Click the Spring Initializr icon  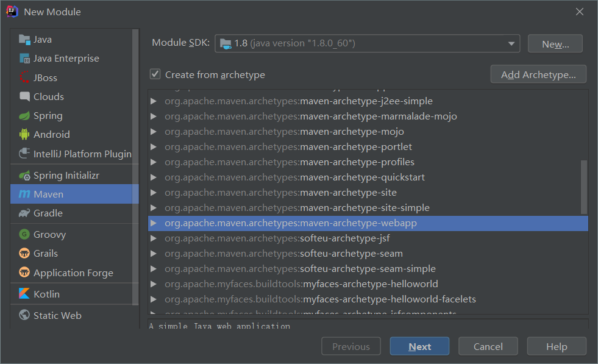(24, 175)
